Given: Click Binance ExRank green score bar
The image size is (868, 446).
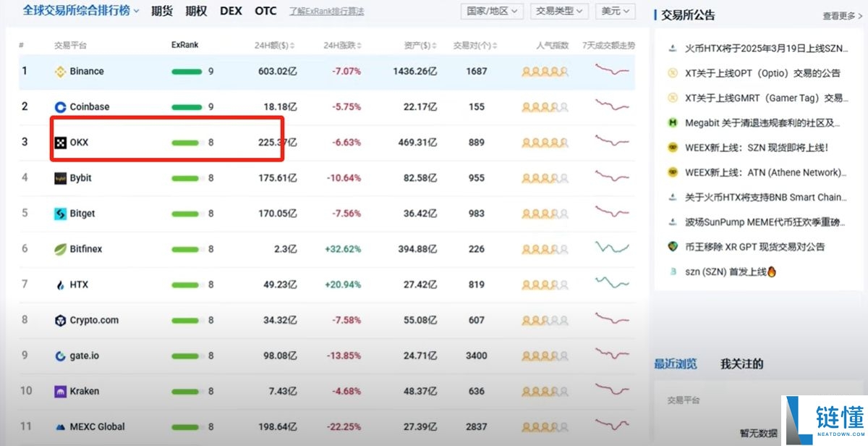Looking at the screenshot, I should click(x=187, y=72).
